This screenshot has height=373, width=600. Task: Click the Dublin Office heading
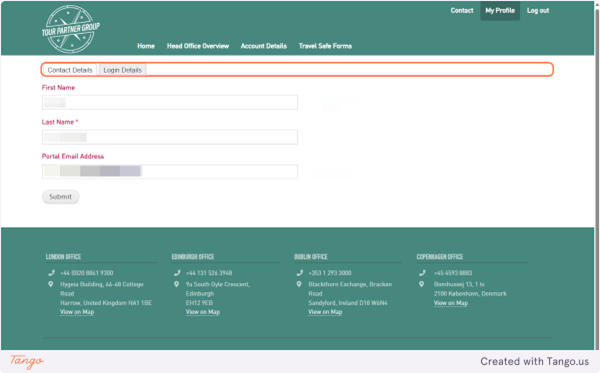[x=311, y=257]
